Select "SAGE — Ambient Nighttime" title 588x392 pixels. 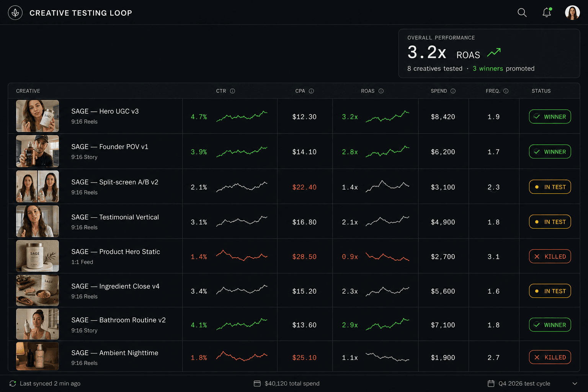pyautogui.click(x=114, y=353)
